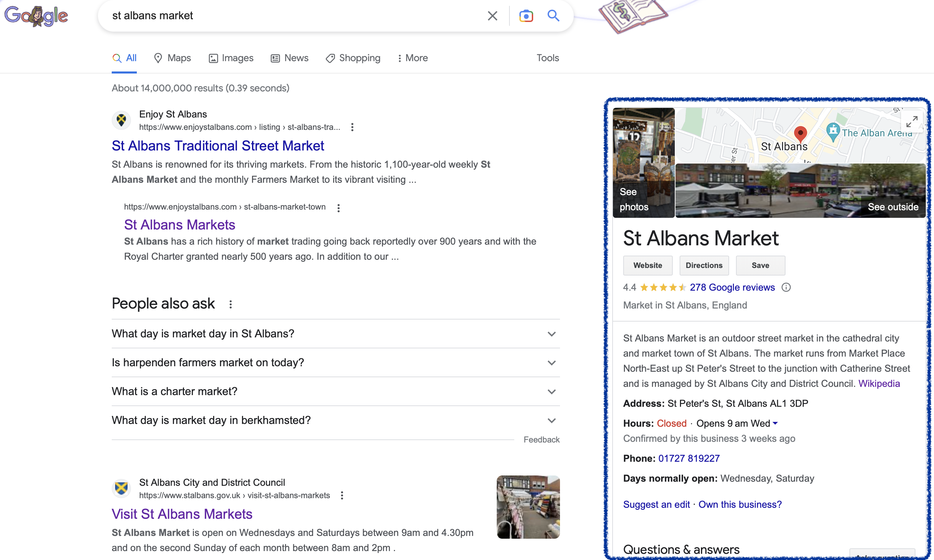Open options for stalbans.gov.uk result

342,495
